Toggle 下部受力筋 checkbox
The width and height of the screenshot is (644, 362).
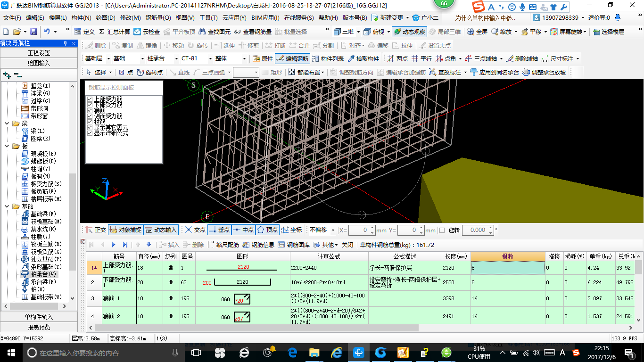point(90,105)
